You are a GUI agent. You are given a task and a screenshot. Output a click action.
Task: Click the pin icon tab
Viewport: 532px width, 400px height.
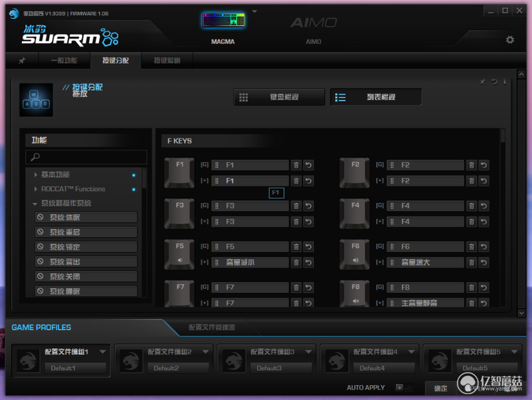click(x=22, y=61)
